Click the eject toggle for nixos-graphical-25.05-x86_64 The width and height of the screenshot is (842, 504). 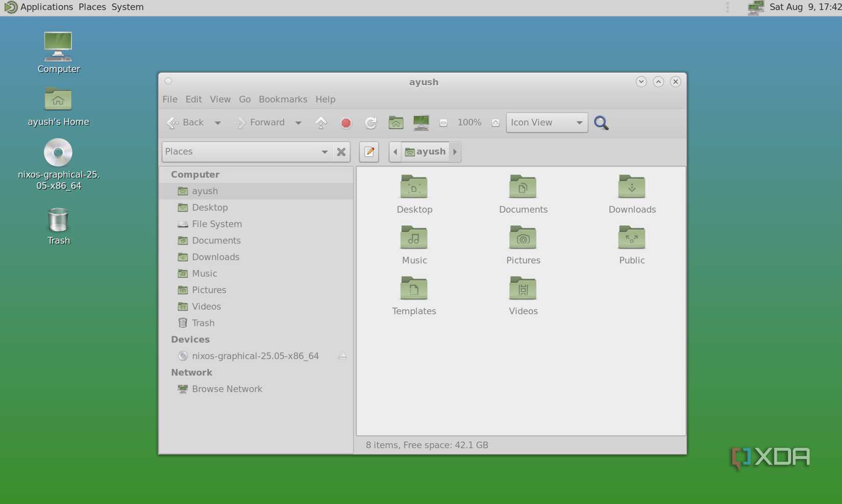coord(342,356)
